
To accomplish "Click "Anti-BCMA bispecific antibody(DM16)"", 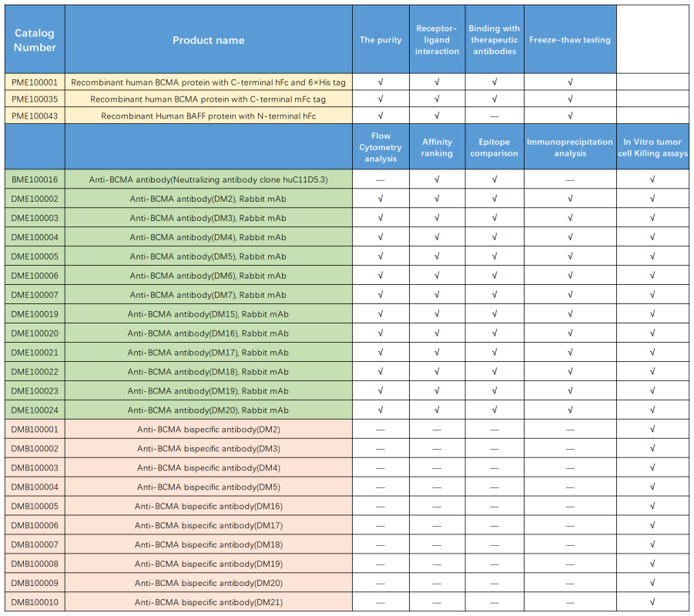I will coord(209,506).
